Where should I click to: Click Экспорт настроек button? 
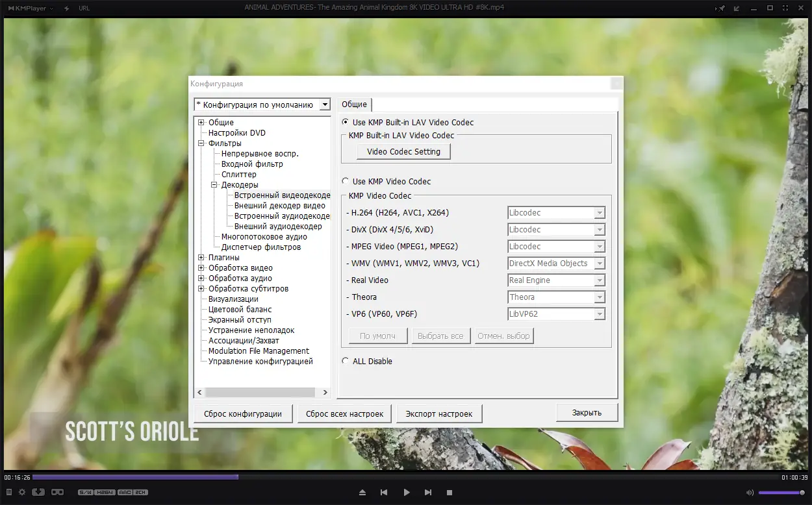(439, 413)
